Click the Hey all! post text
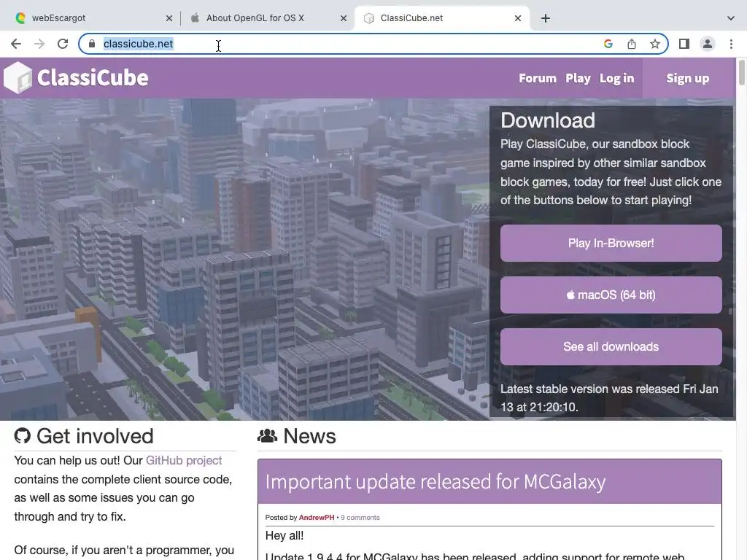 285,536
